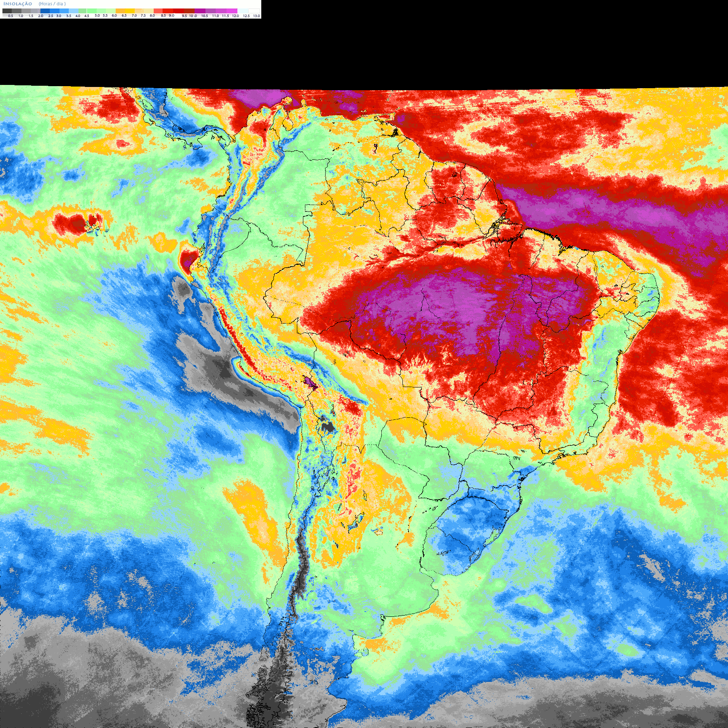This screenshot has height=728, width=728.
Task: Click the dark blue legend swatch
Action: (45, 11)
